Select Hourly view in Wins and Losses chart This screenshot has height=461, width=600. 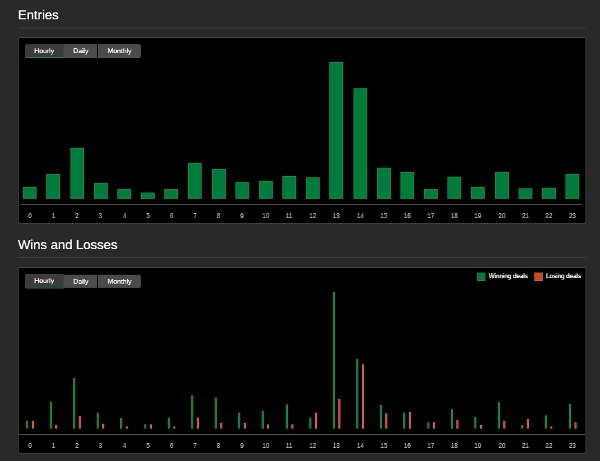[x=44, y=281]
